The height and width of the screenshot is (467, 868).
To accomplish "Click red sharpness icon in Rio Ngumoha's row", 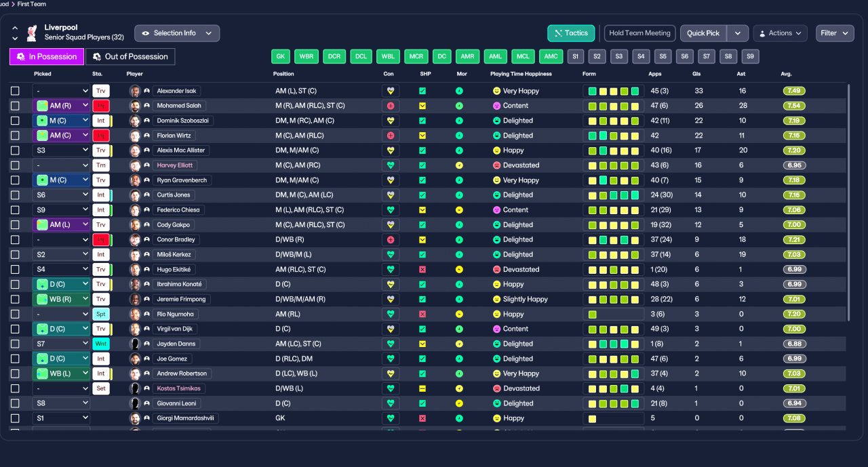I will pyautogui.click(x=422, y=314).
